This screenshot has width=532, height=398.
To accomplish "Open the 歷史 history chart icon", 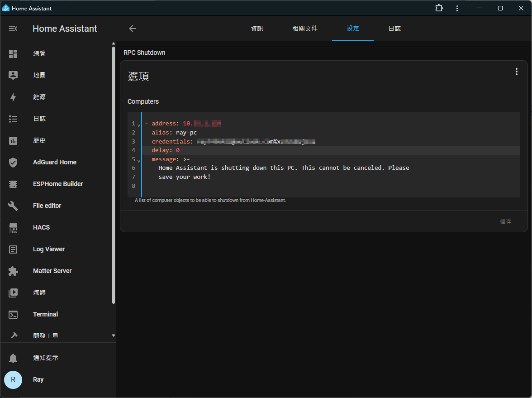I will coord(13,140).
